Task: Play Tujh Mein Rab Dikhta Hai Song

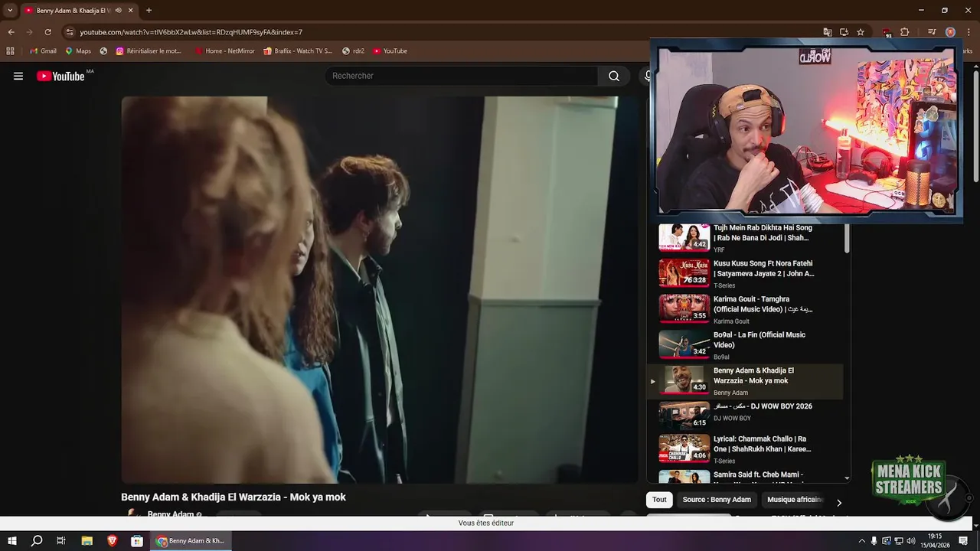Action: pos(744,238)
